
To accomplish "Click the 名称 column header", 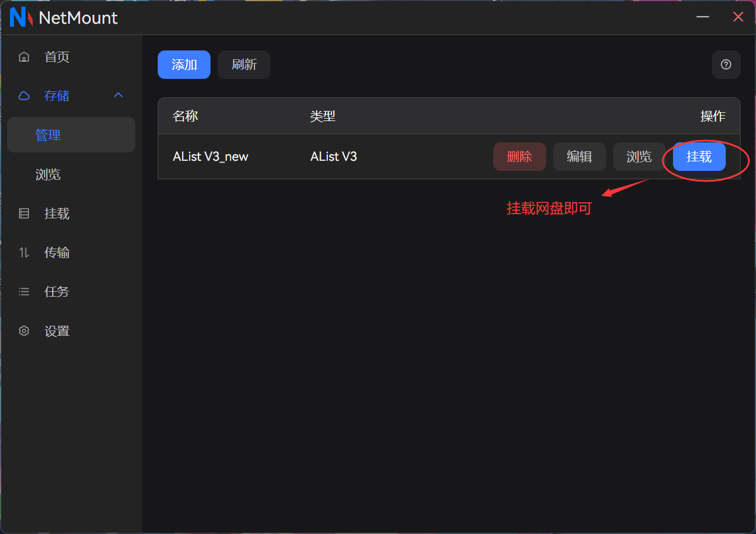I will (186, 116).
